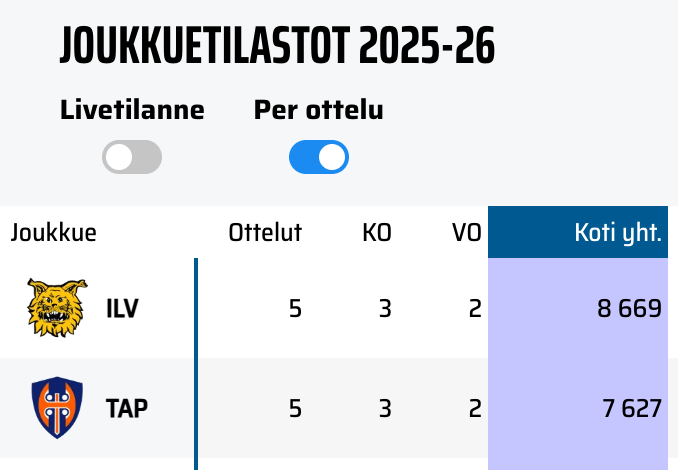Sort by the VO column header
The width and height of the screenshot is (678, 470).
[x=466, y=234]
